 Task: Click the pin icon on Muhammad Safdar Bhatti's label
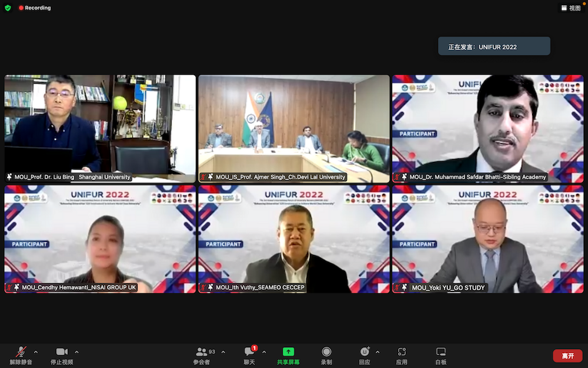405,177
